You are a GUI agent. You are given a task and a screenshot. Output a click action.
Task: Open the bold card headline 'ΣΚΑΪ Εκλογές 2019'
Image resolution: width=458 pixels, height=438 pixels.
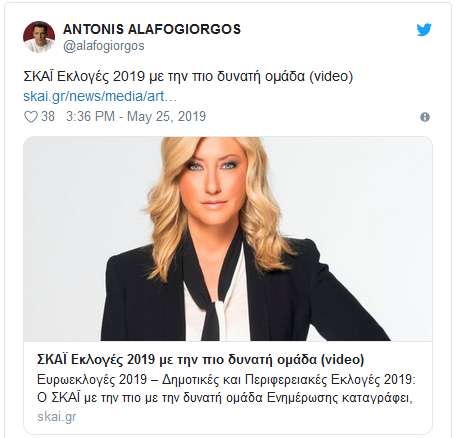point(96,360)
